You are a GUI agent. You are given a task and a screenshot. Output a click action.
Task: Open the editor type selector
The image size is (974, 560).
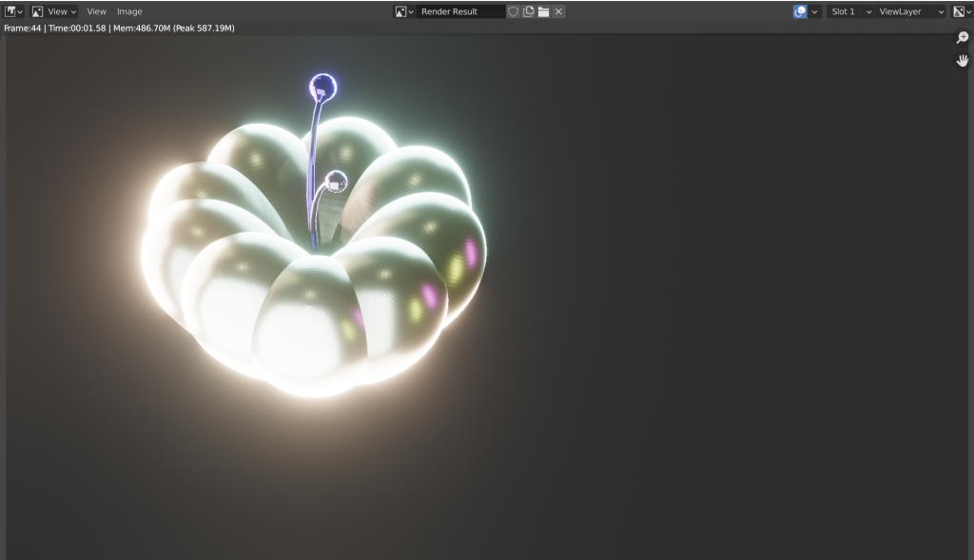13,11
